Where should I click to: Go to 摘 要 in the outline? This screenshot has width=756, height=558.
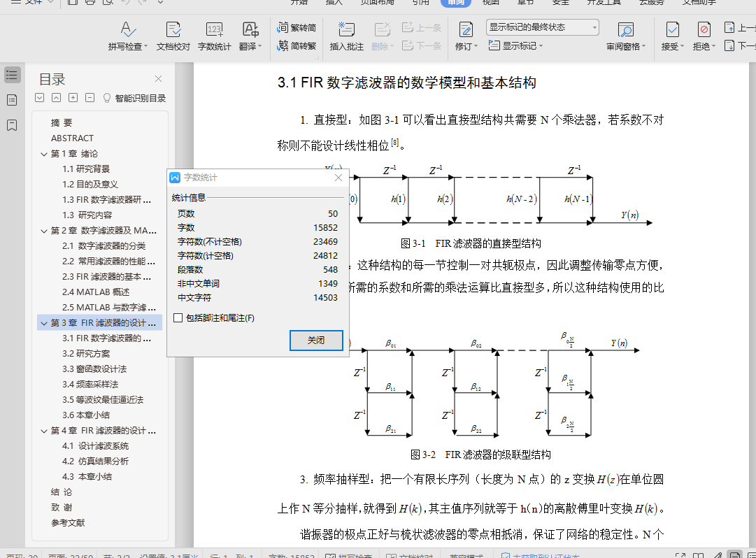(x=62, y=123)
